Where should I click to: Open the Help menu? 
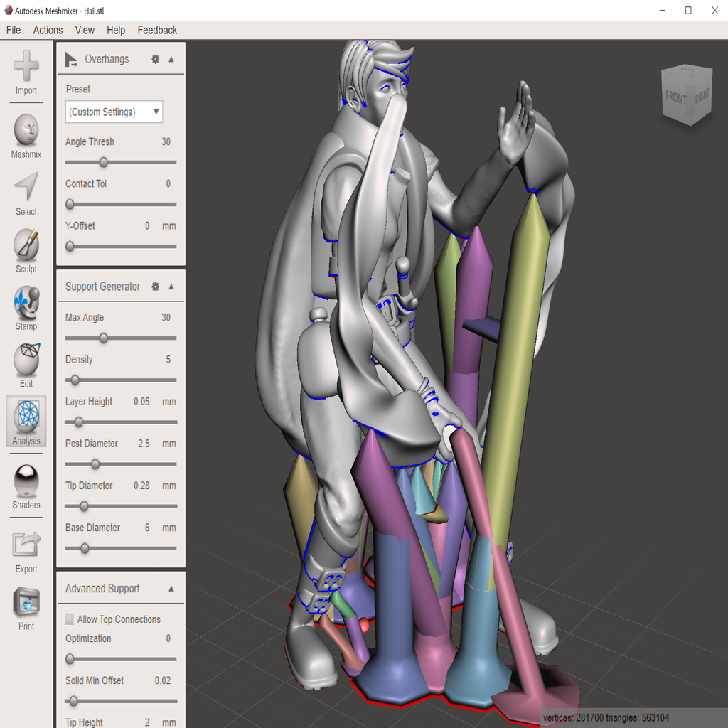coord(116,30)
